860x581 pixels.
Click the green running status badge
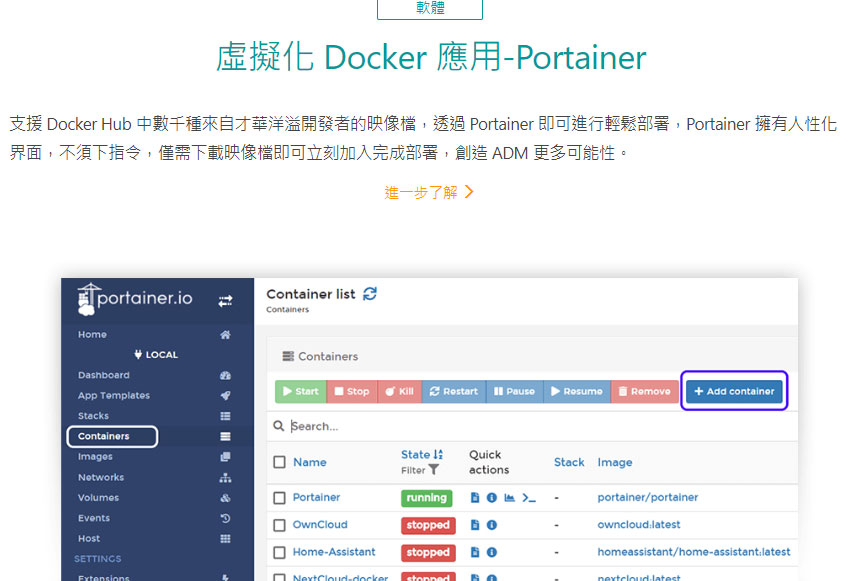427,498
